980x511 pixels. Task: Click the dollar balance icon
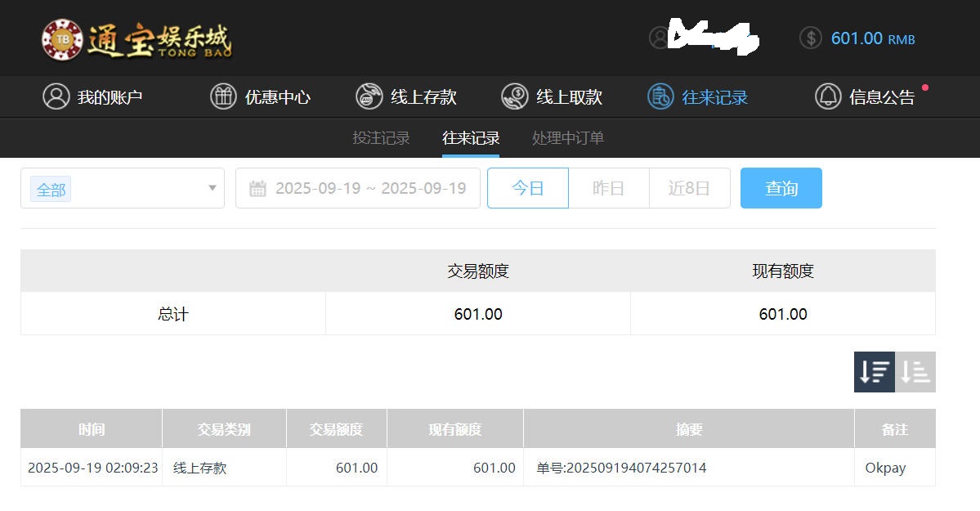coord(810,38)
